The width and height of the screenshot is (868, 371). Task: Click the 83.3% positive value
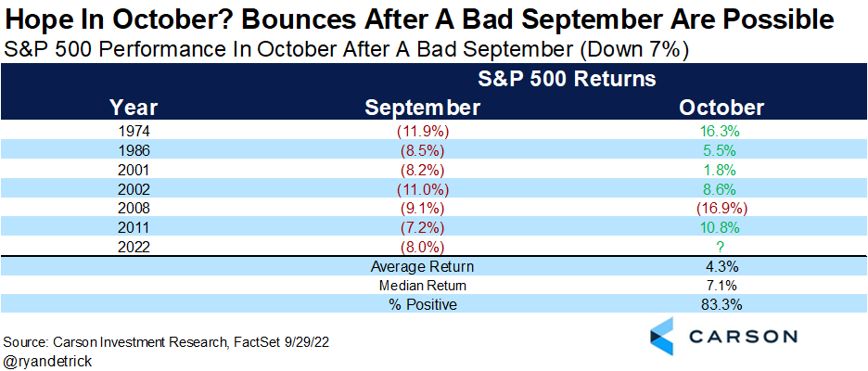721,303
